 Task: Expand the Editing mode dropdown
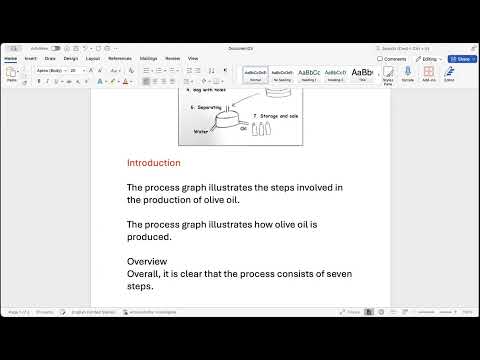429,59
